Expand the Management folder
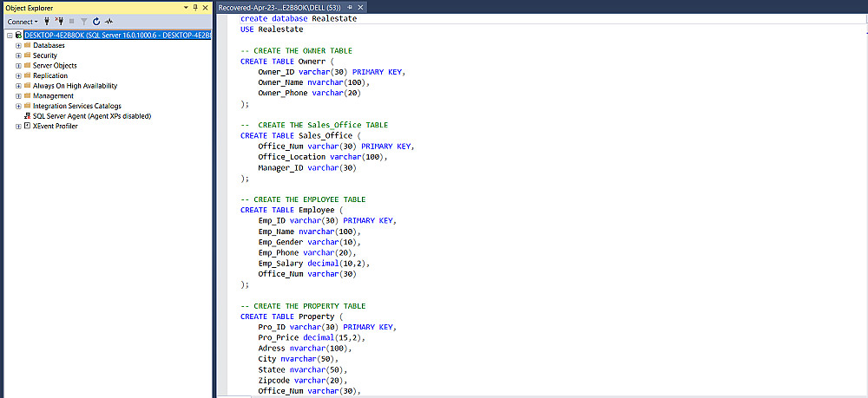Screen dimensions: 868x398 click(x=18, y=95)
